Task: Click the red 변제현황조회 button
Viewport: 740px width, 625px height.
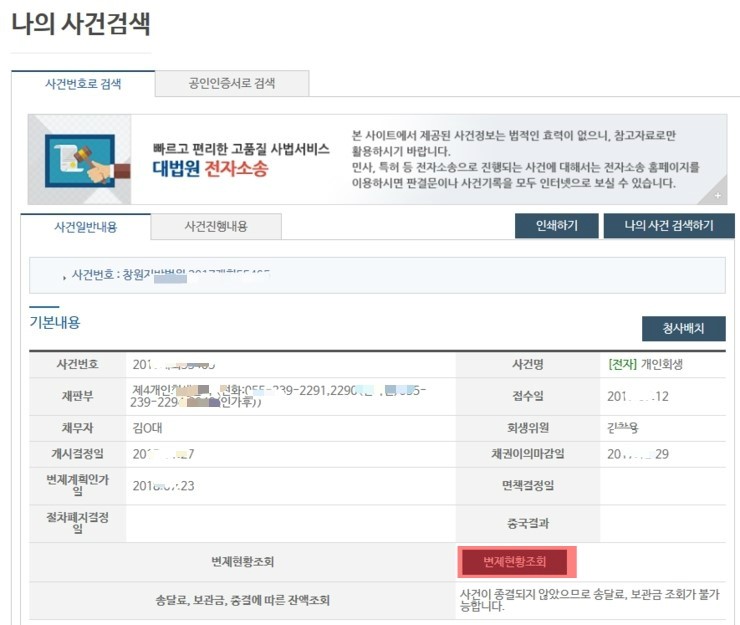Action: [514, 562]
